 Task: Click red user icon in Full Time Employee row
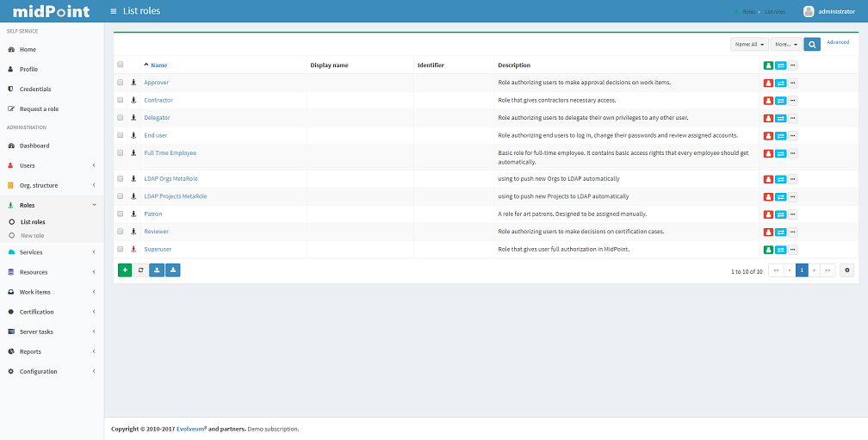click(768, 153)
